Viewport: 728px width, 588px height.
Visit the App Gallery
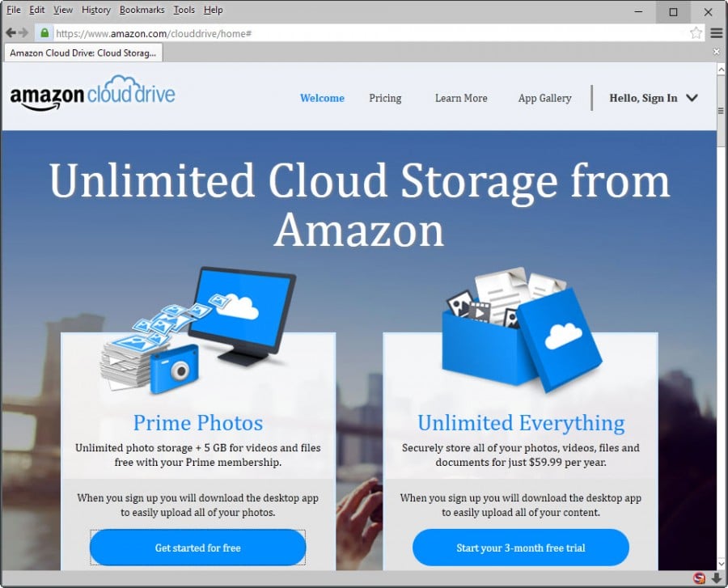pyautogui.click(x=544, y=98)
